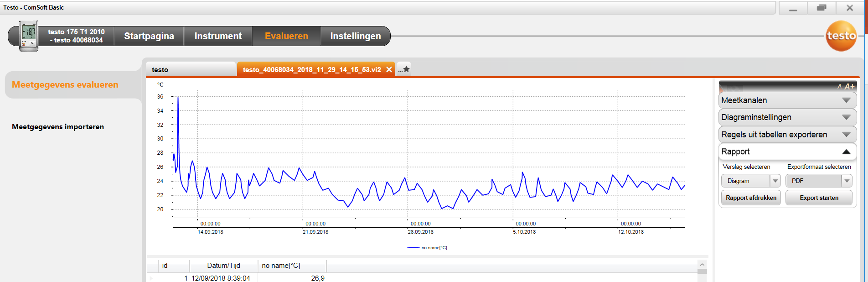
Task: Open the PDF export format dropdown
Action: click(x=847, y=181)
